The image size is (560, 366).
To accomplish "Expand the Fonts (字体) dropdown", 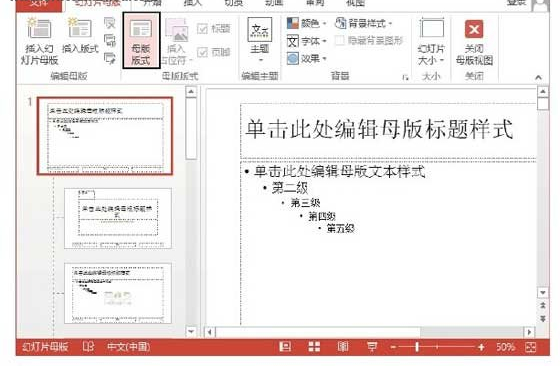I will point(306,41).
